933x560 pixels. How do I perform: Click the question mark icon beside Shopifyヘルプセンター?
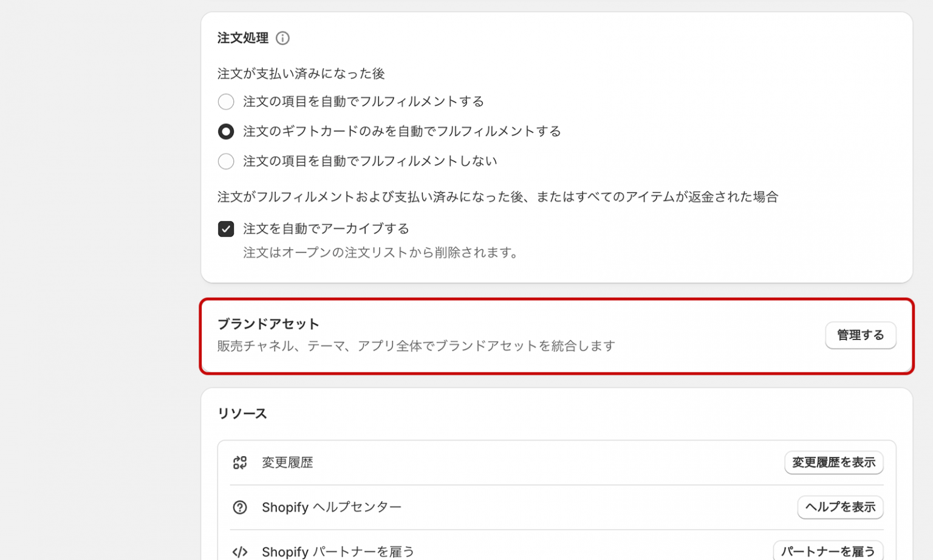pyautogui.click(x=239, y=507)
